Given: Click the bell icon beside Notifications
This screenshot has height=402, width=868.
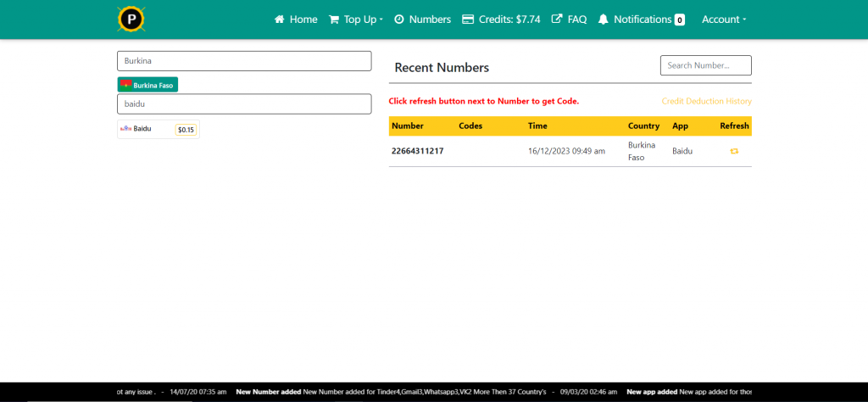Looking at the screenshot, I should (604, 20).
